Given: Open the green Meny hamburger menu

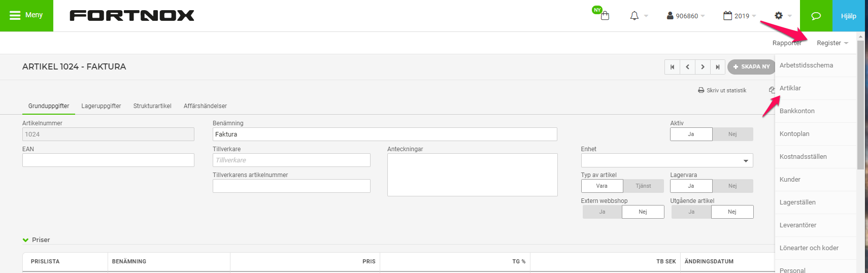Looking at the screenshot, I should [x=26, y=16].
